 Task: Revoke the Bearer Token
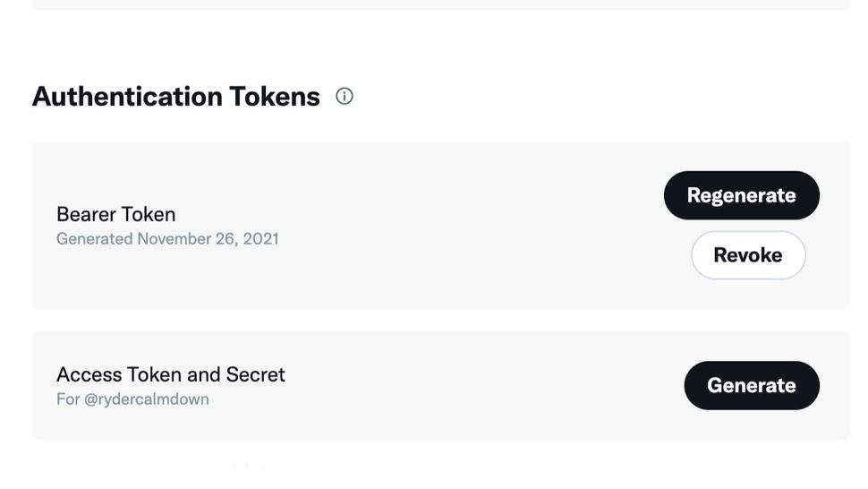coord(748,255)
